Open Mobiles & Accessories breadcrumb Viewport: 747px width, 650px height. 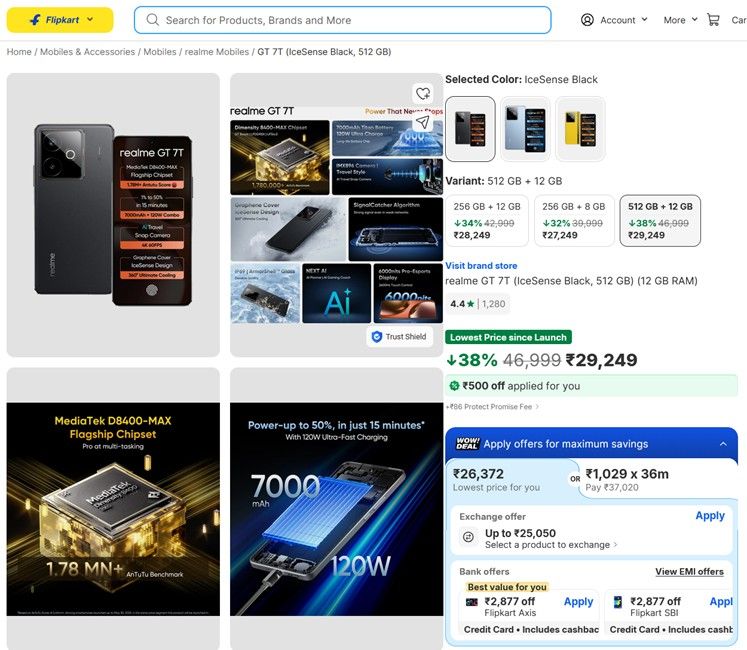(87, 51)
